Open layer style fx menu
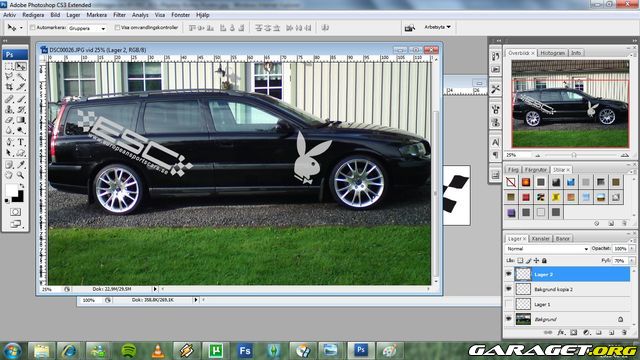Viewport: 640px width, 360px height. pyautogui.click(x=561, y=333)
